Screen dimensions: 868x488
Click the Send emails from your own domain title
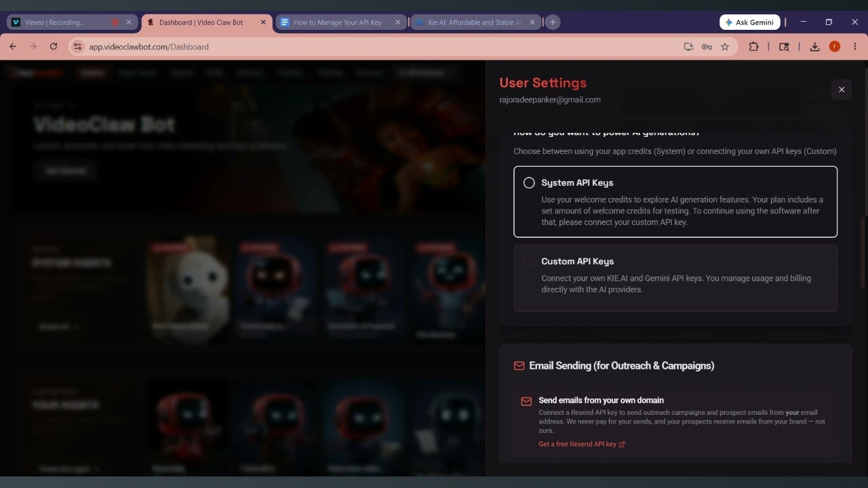601,401
